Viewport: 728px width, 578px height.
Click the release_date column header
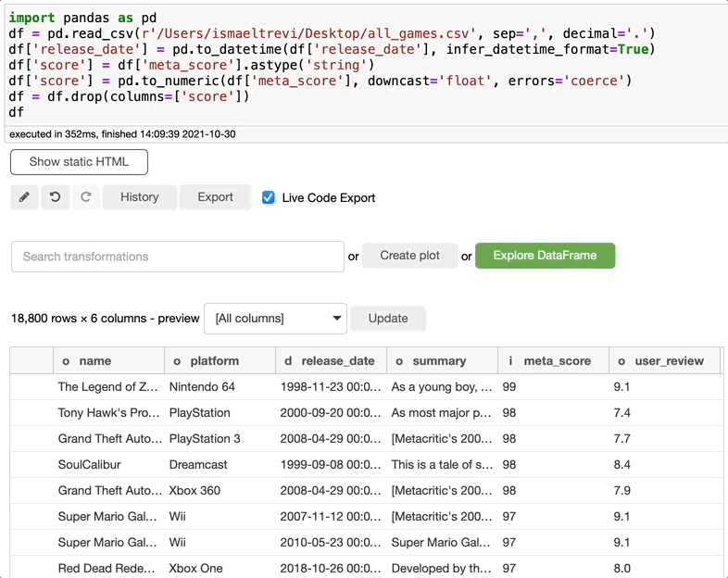(x=337, y=361)
